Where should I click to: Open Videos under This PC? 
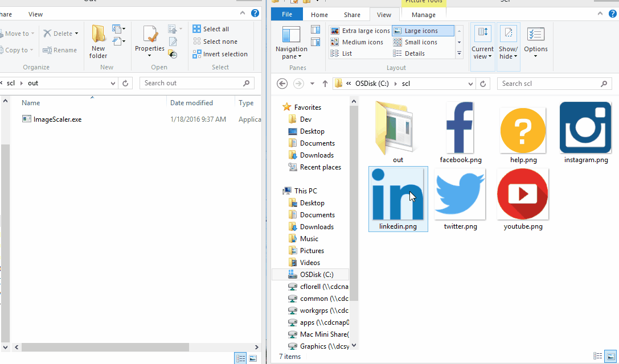tap(304, 263)
